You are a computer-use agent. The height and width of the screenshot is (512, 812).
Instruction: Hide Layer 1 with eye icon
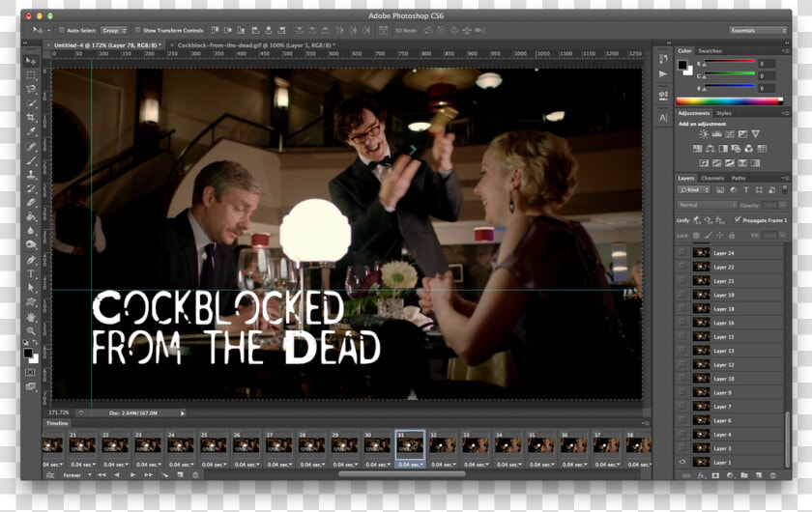[x=682, y=462]
